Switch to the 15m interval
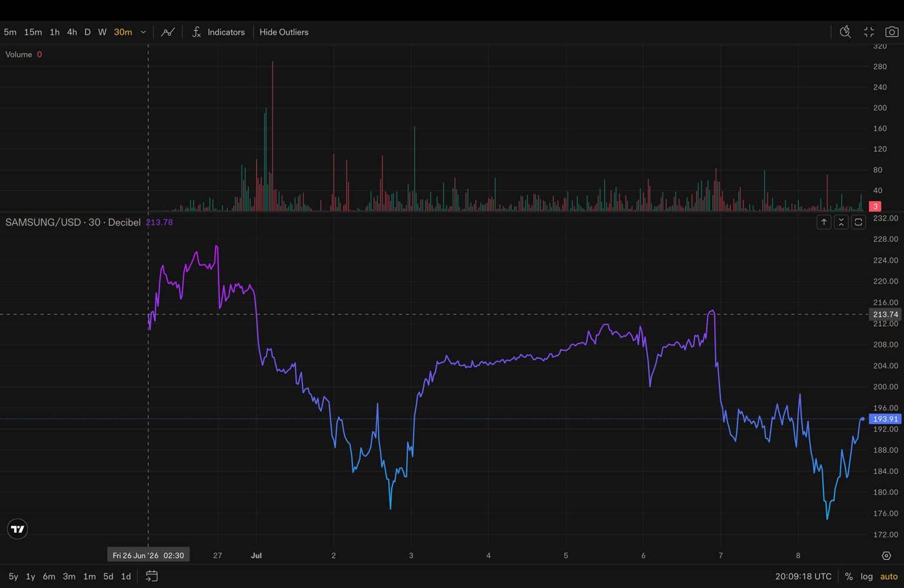Viewport: 904px width, 588px height. click(x=33, y=32)
